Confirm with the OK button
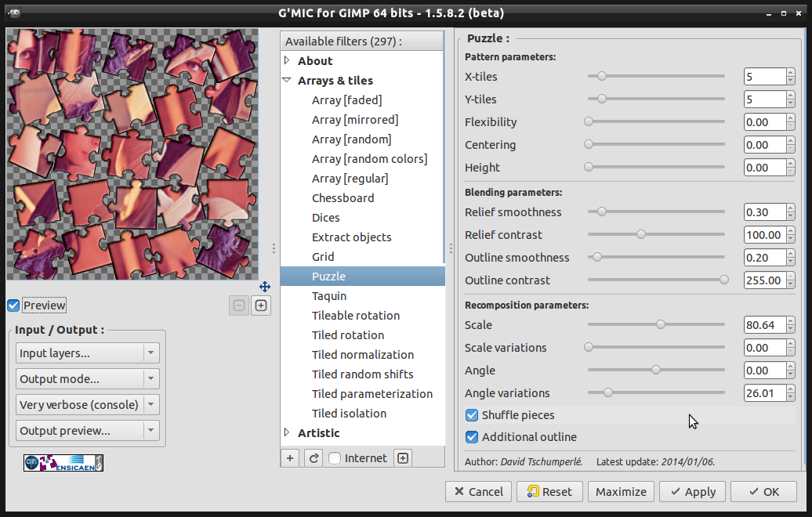Image resolution: width=812 pixels, height=517 pixels. (x=764, y=492)
